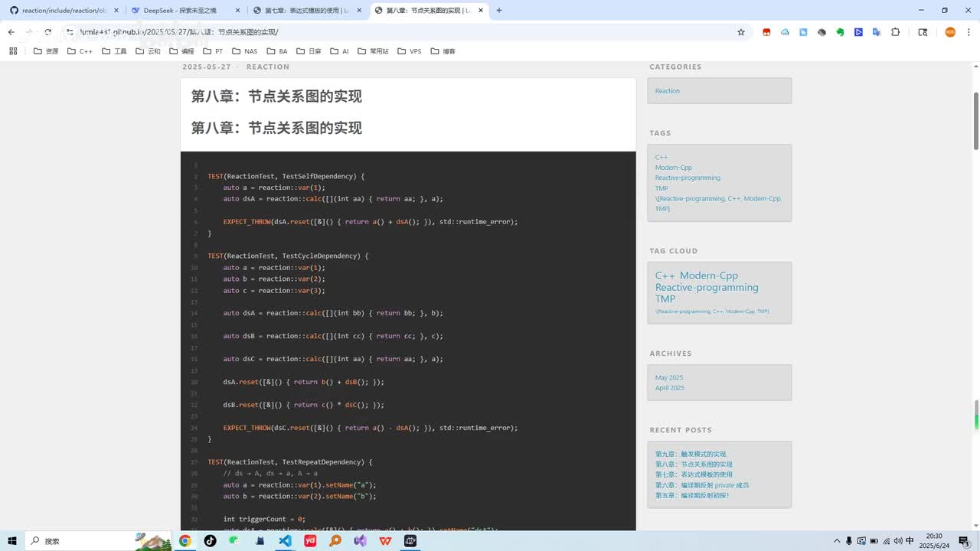The height and width of the screenshot is (551, 980).
Task: Close the DeepSeek tab
Action: [x=237, y=11]
